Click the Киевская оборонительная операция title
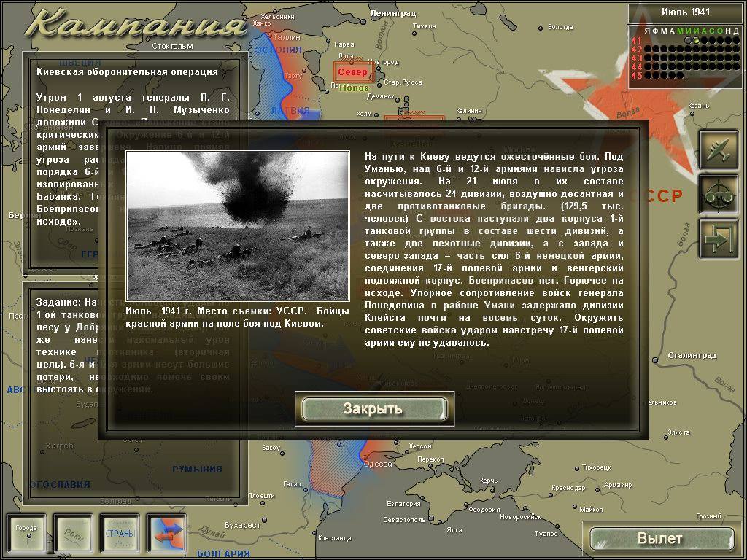The image size is (747, 560). [x=127, y=72]
